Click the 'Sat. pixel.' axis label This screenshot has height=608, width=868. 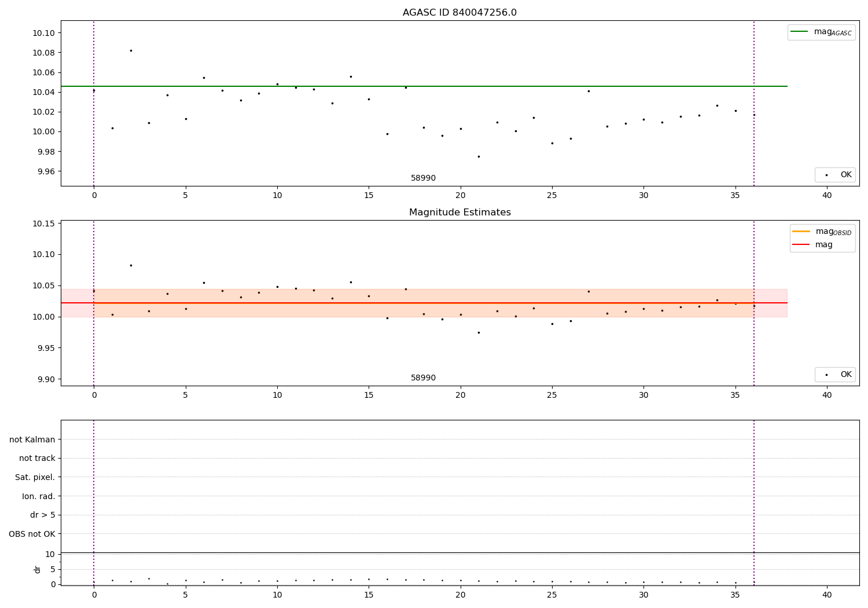[35, 477]
